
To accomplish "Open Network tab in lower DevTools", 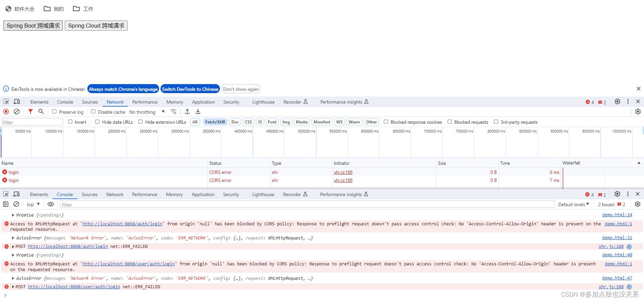I will [115, 194].
